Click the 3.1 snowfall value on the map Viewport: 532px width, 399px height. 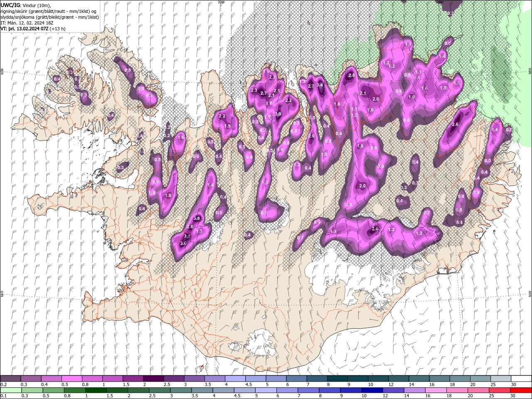[x=187, y=236]
